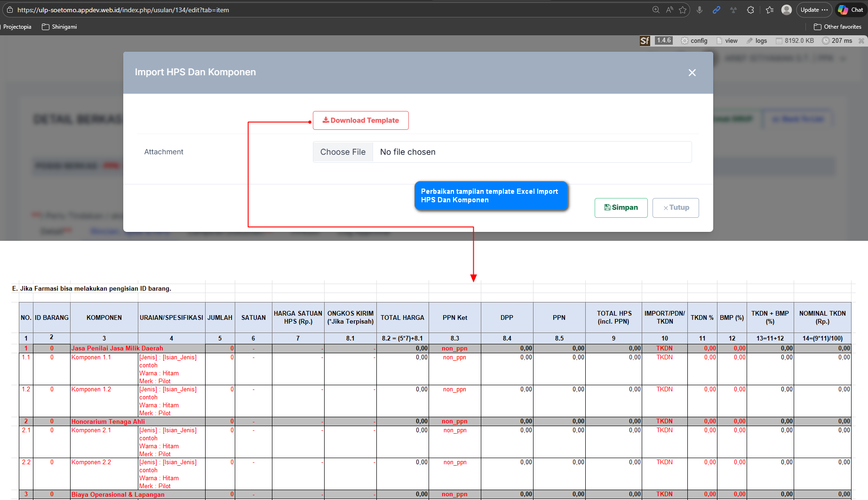Download the Excel template
This screenshot has width=868, height=500.
coord(360,120)
